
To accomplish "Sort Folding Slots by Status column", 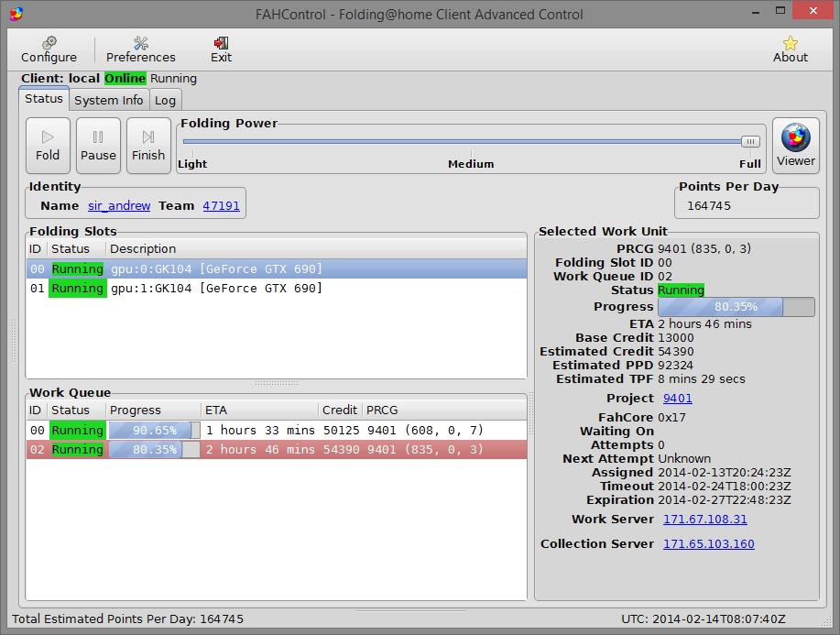I will 77,248.
